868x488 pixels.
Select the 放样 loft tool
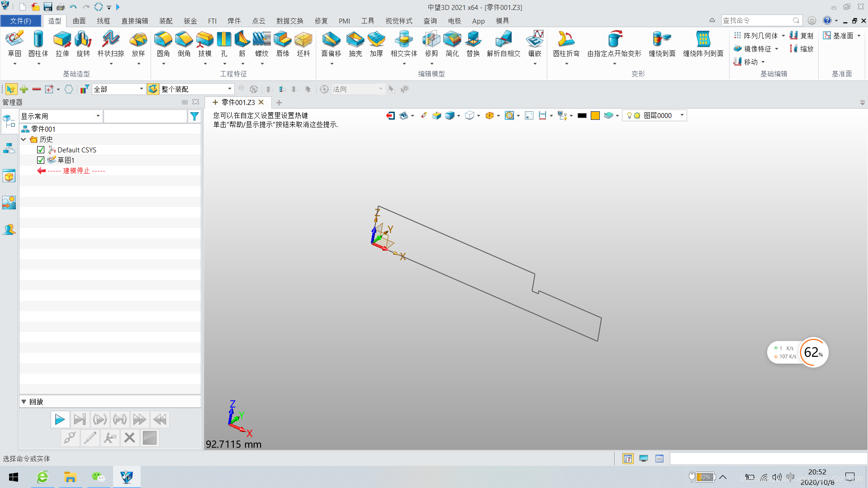point(138,44)
